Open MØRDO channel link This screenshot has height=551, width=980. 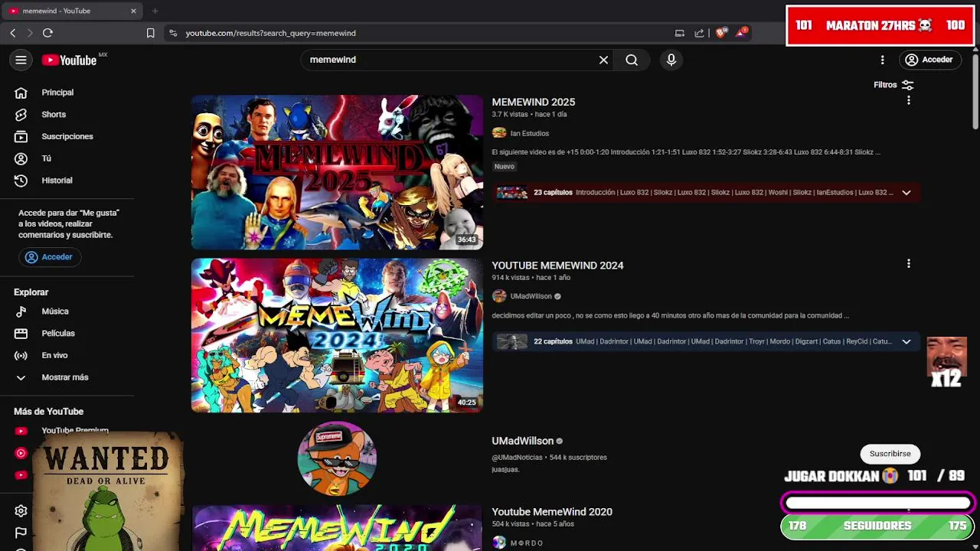[x=527, y=543]
